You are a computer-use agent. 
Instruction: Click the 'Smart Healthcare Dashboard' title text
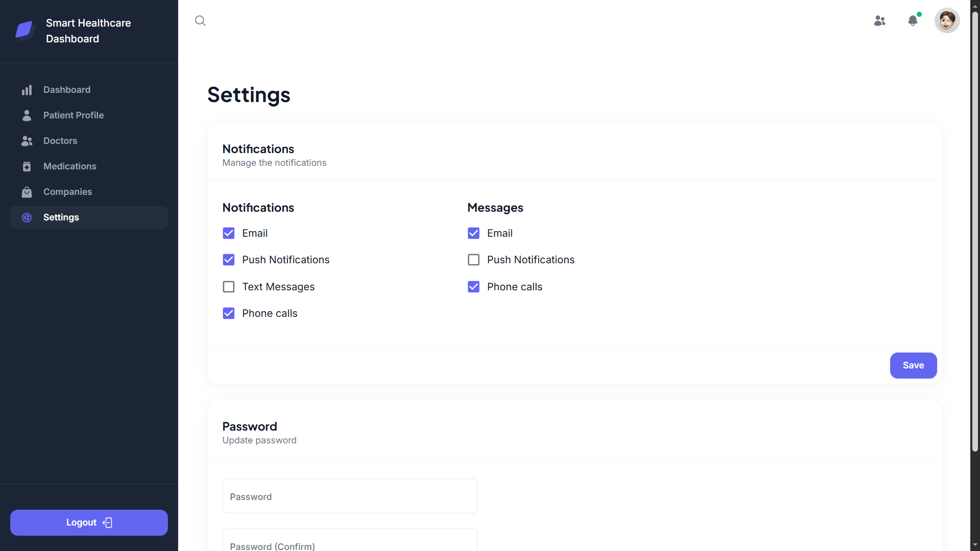[88, 31]
